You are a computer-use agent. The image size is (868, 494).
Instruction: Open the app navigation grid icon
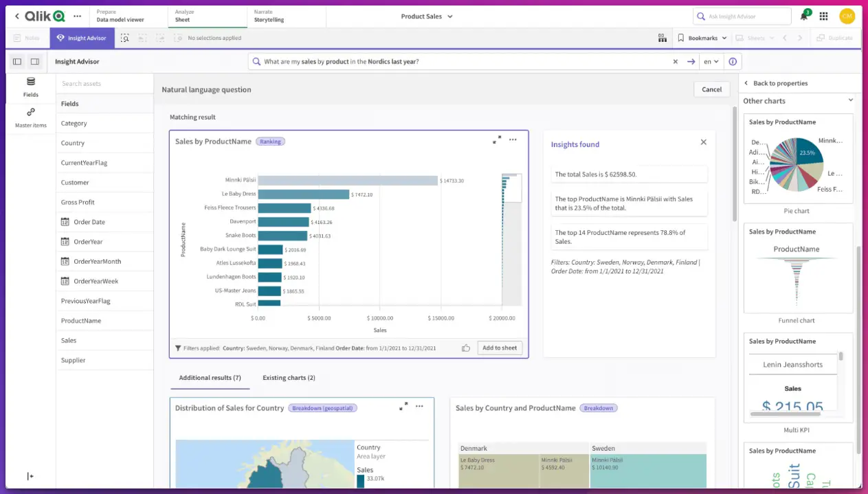[823, 16]
